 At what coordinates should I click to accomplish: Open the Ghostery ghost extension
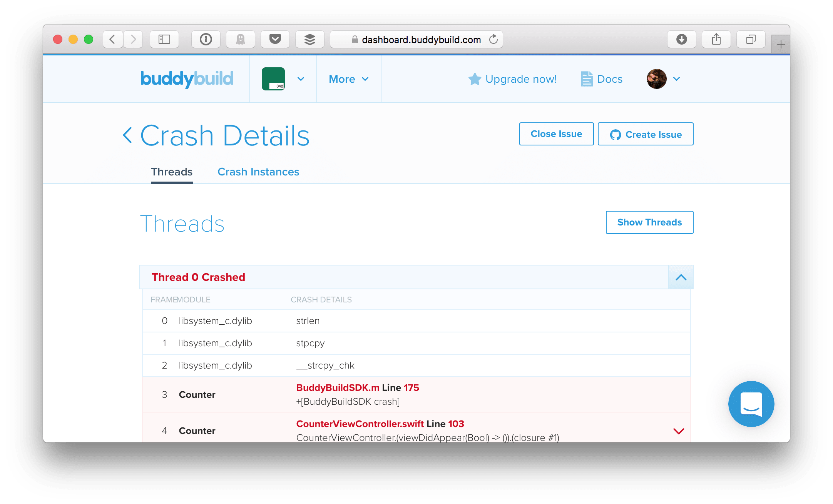click(x=241, y=39)
